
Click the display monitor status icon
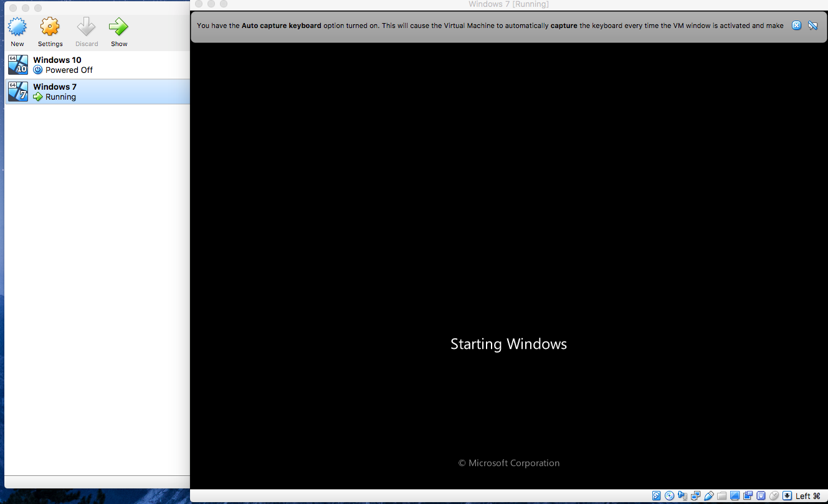(x=735, y=496)
